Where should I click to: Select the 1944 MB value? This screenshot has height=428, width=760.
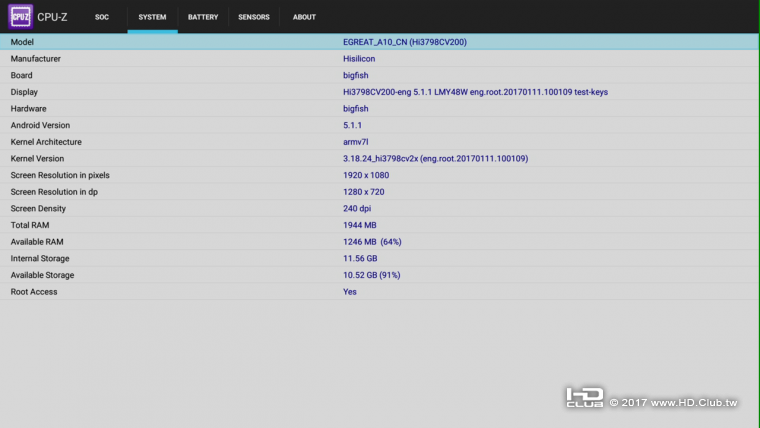[360, 225]
